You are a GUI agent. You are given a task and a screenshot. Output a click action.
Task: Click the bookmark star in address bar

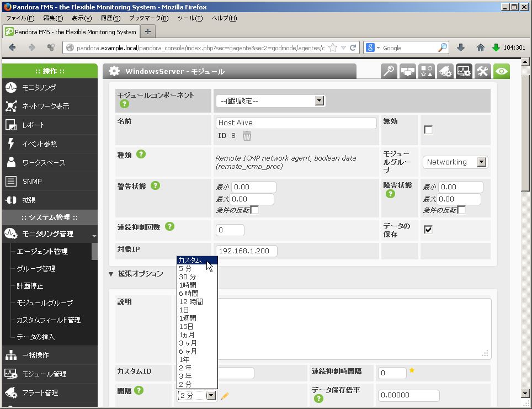(x=333, y=47)
